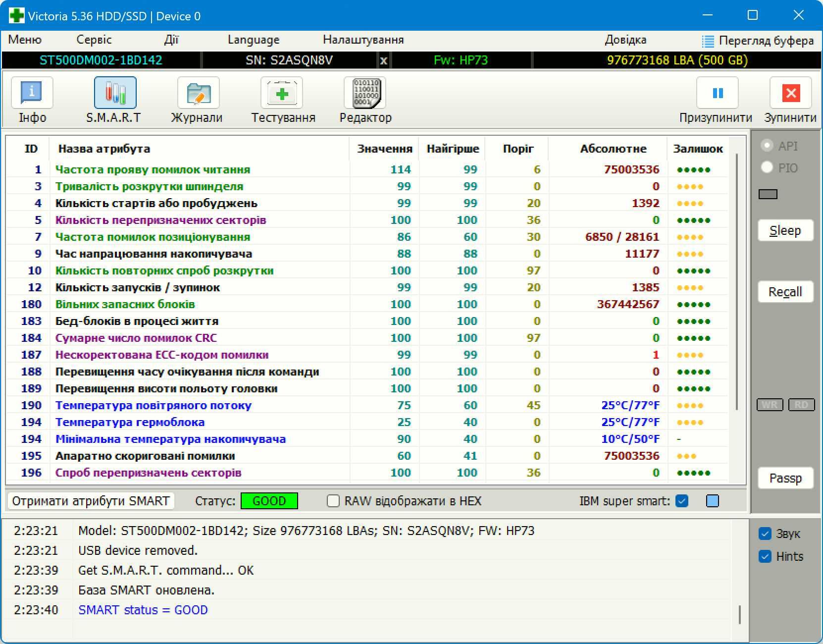This screenshot has height=644, width=823.
Task: Click the log panel scrollbar thumb
Action: [x=740, y=614]
